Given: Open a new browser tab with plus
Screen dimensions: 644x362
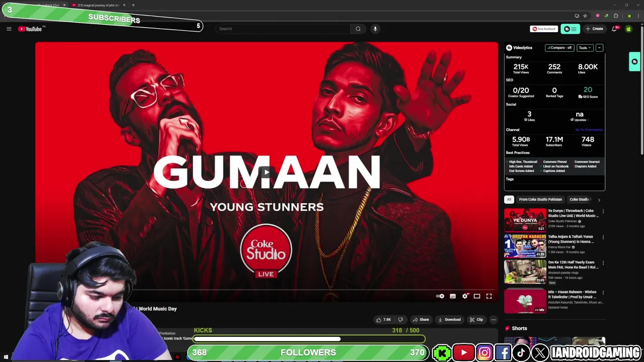Looking at the screenshot, I should 133,5.
